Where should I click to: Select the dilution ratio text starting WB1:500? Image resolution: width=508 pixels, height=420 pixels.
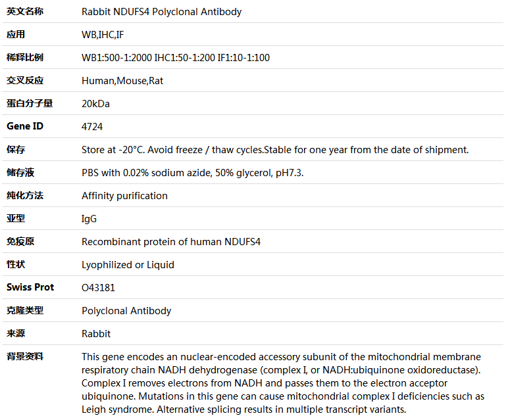click(175, 57)
